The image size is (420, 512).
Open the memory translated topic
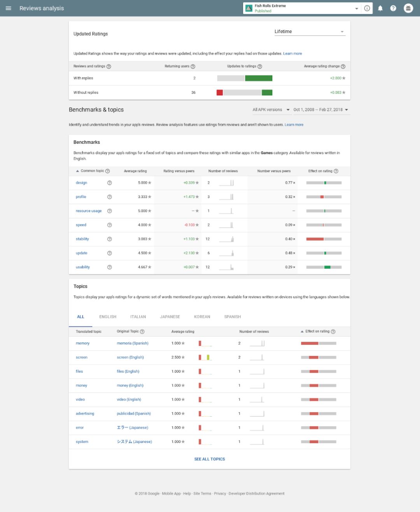[82, 343]
